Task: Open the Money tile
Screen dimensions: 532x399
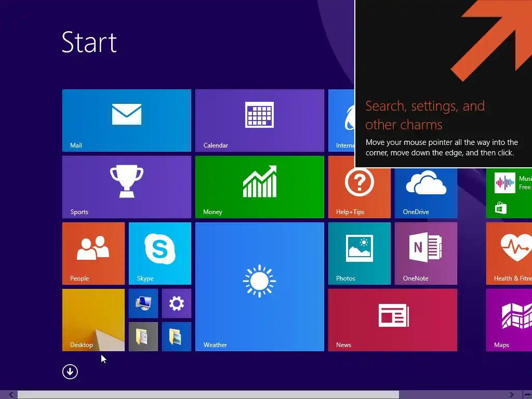Action: (x=260, y=187)
